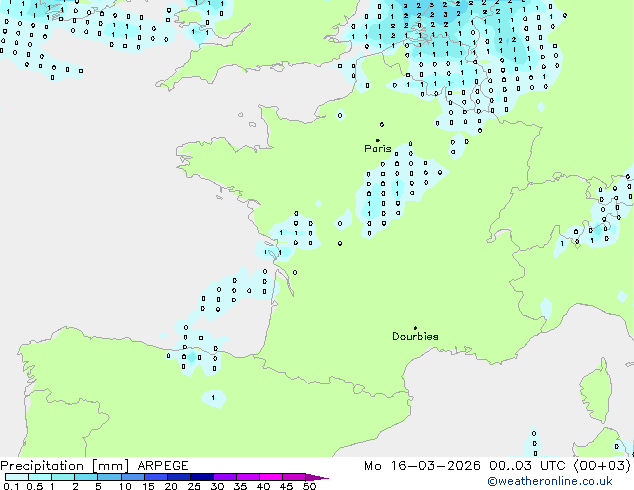Click the legend value label '20'
The image size is (634, 490).
tap(171, 486)
